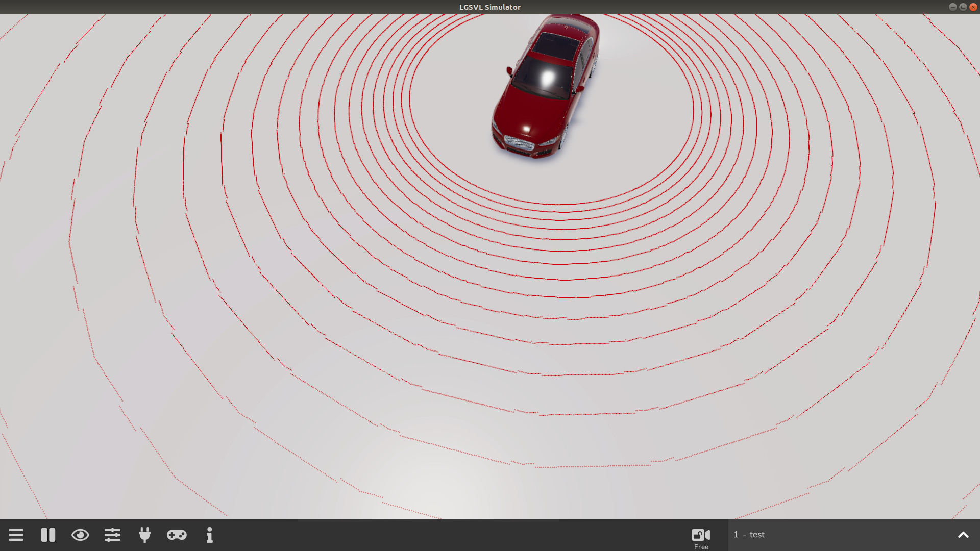Click the 'Free' camera label
980x551 pixels.
[701, 546]
